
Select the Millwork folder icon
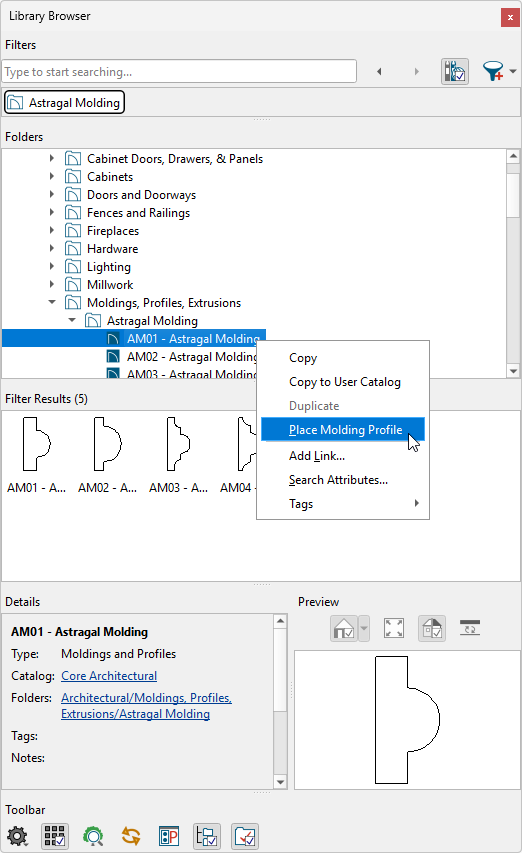tap(73, 284)
